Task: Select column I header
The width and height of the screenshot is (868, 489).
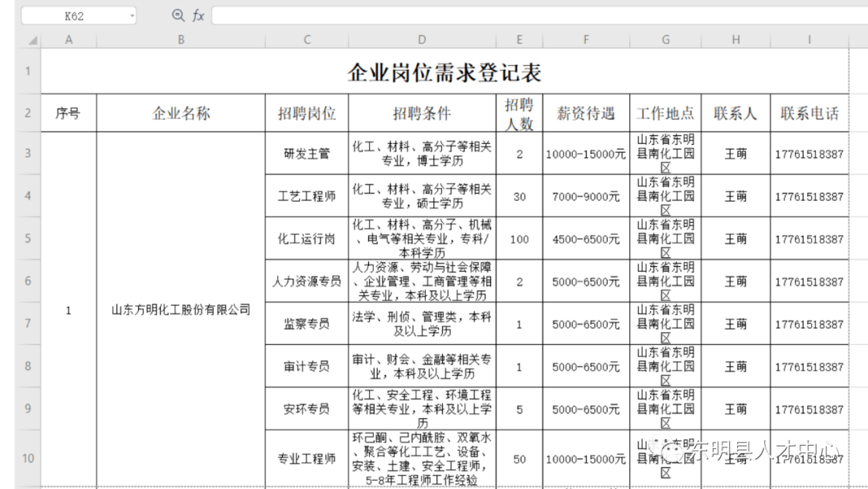Action: (809, 38)
